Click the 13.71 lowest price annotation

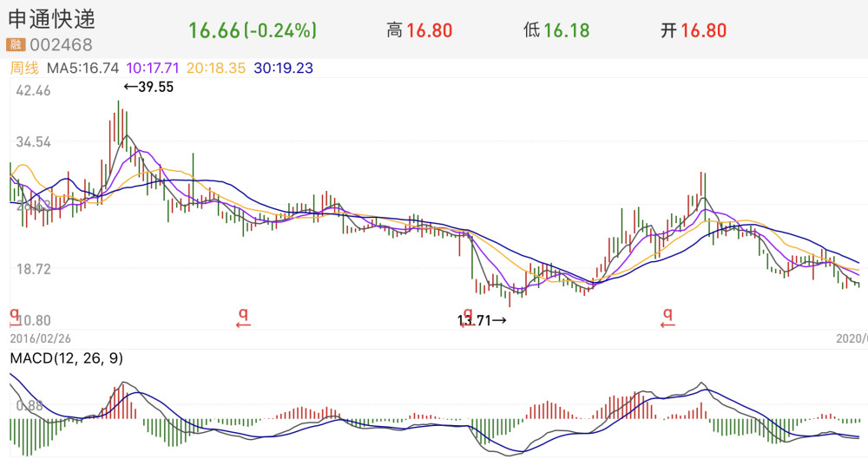[x=482, y=320]
